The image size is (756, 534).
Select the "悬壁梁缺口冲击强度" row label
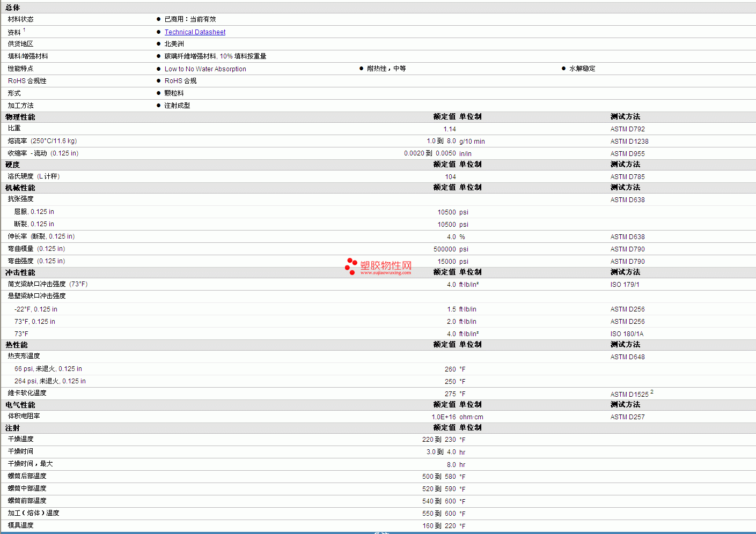tap(36, 296)
